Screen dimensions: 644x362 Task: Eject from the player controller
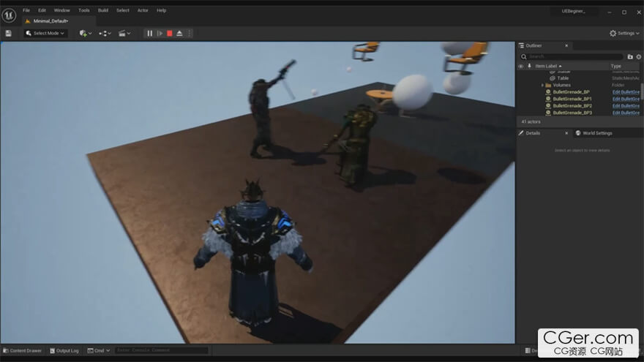click(179, 33)
